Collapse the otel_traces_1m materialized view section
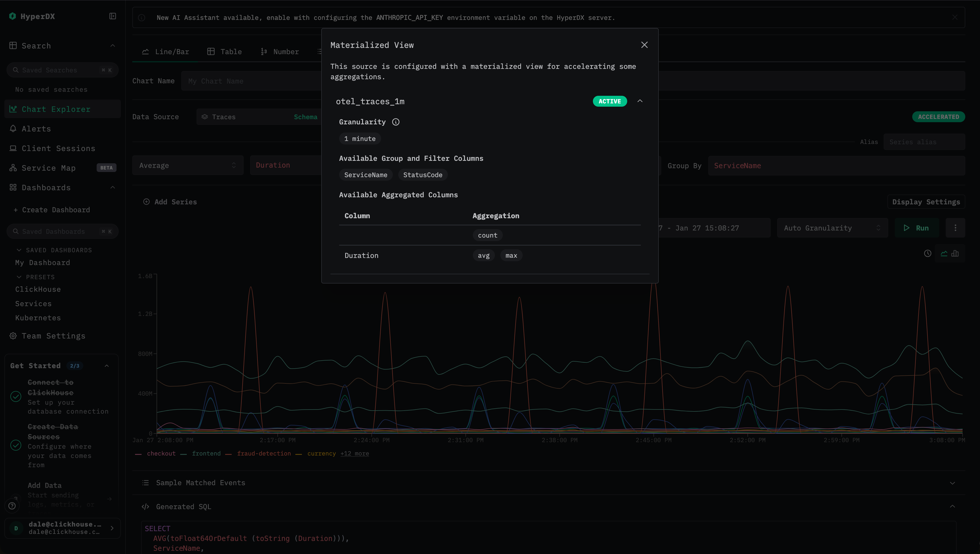The image size is (980, 554). coord(640,101)
